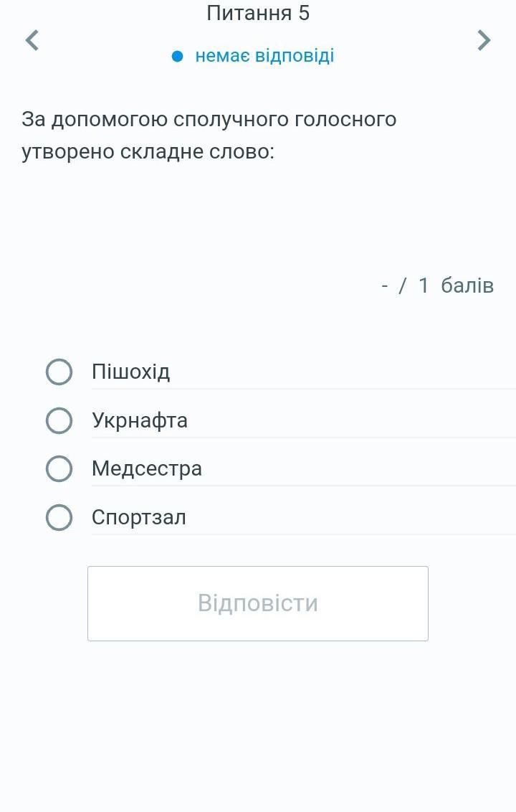516x812 pixels.
Task: Select the Укрнафта radio button
Action: (x=59, y=420)
